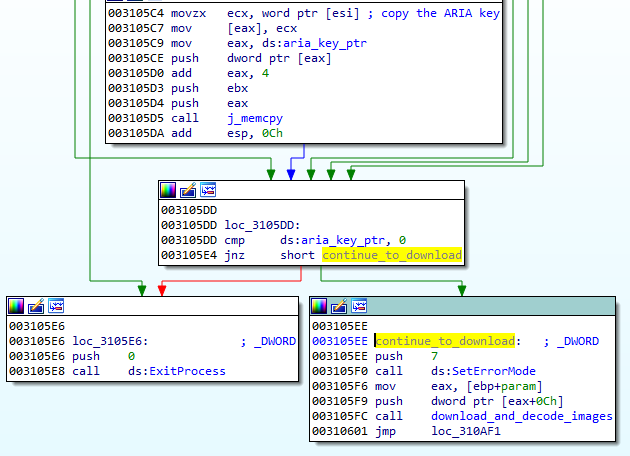Click the edit icon on the continue_to_download block
Screen dimensions: 630x456
pyautogui.click(x=339, y=306)
